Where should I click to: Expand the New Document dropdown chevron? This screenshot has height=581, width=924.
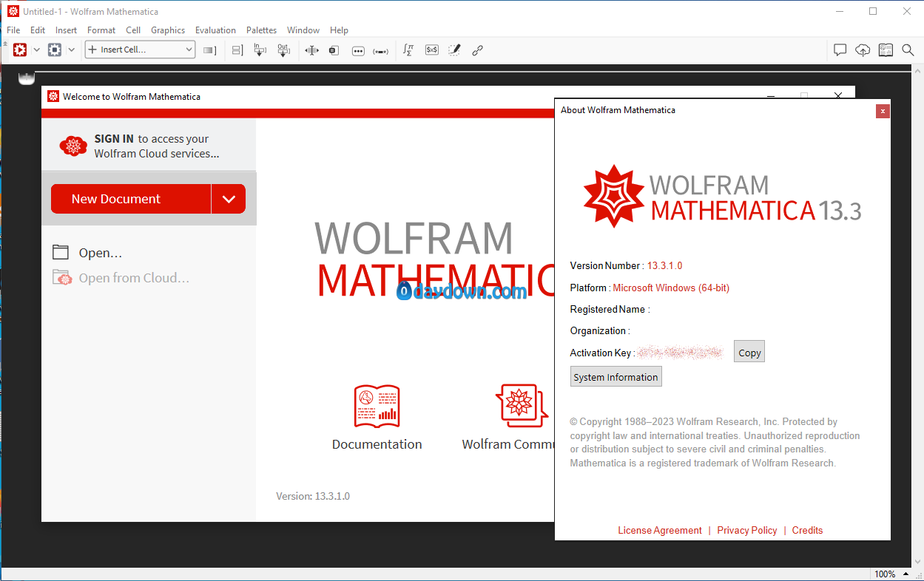229,199
